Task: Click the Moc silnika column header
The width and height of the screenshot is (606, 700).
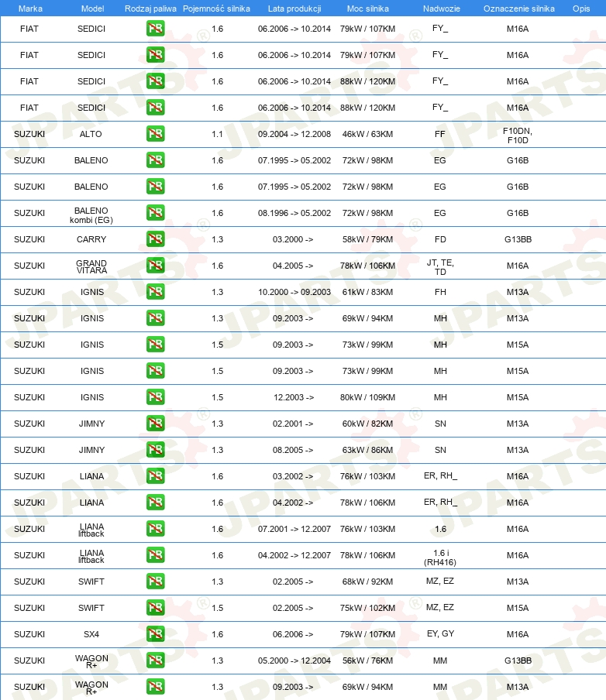Action: pyautogui.click(x=368, y=9)
